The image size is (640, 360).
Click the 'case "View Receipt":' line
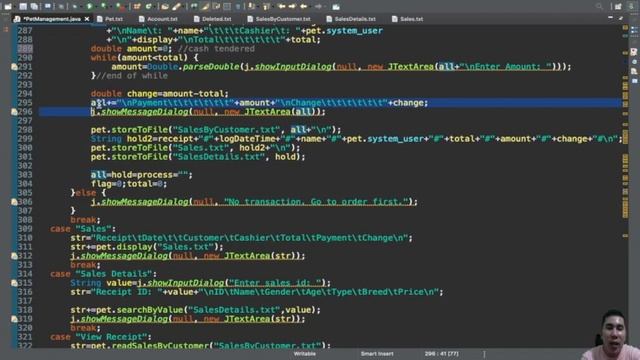[101, 337]
